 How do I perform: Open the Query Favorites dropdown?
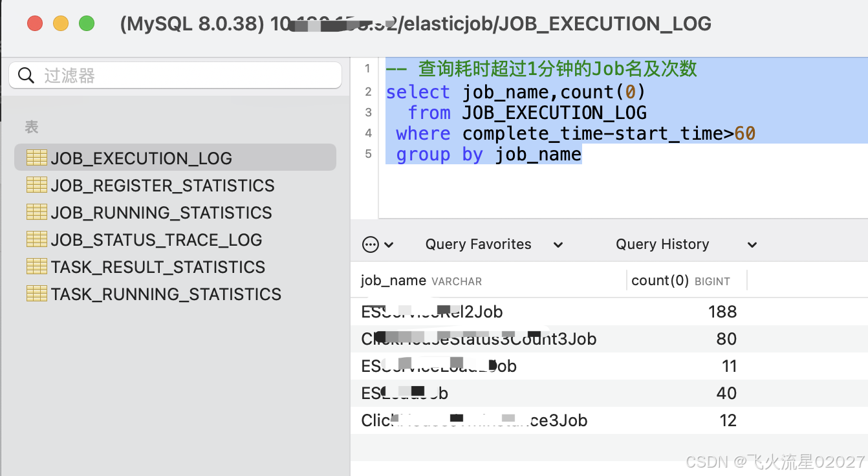(x=494, y=244)
